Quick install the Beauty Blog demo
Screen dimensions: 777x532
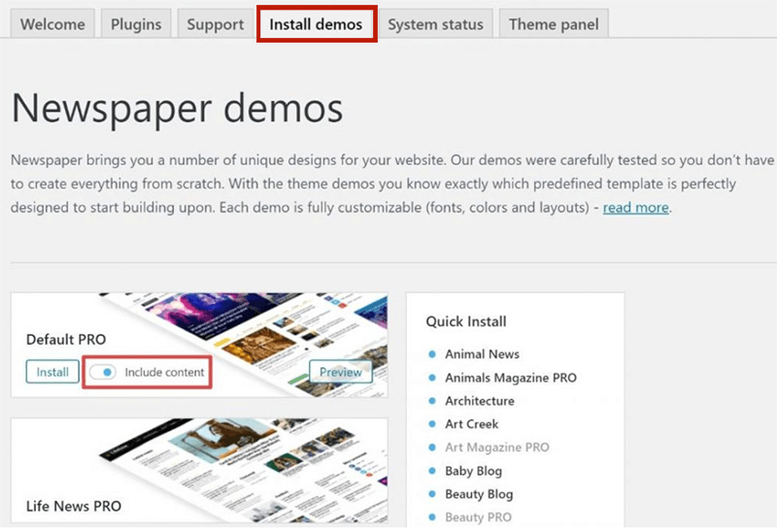coord(479,494)
